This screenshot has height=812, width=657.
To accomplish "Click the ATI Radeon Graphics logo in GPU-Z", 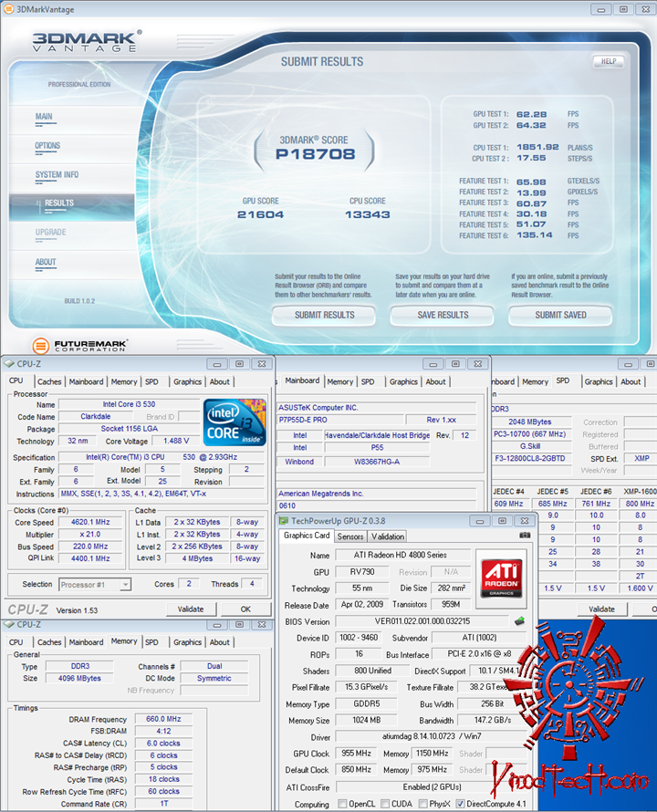I will tap(501, 578).
